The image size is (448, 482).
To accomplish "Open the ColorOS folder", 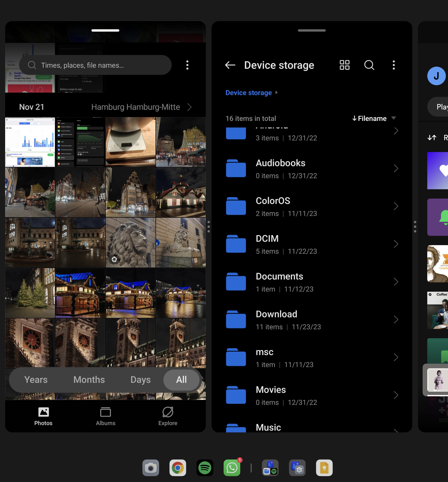I will click(312, 207).
